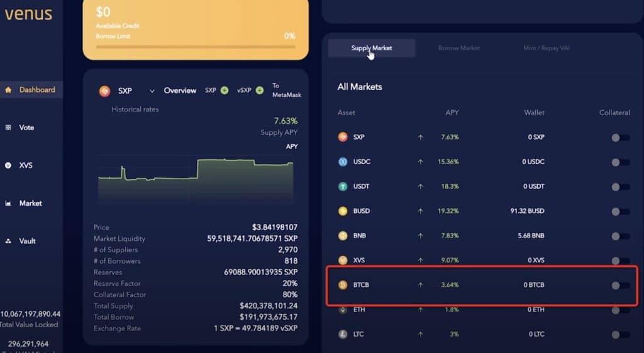Viewport: 644px width, 353px height.
Task: Enable BTCB as collateral
Action: (619, 285)
